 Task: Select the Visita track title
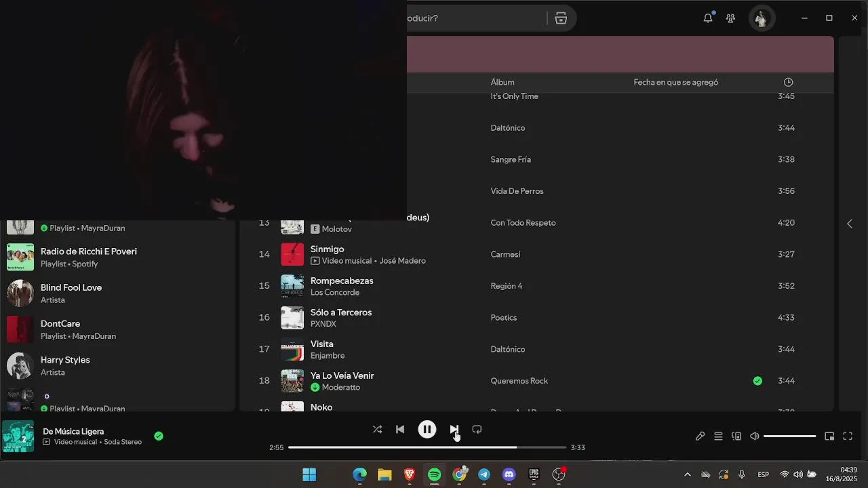[322, 344]
